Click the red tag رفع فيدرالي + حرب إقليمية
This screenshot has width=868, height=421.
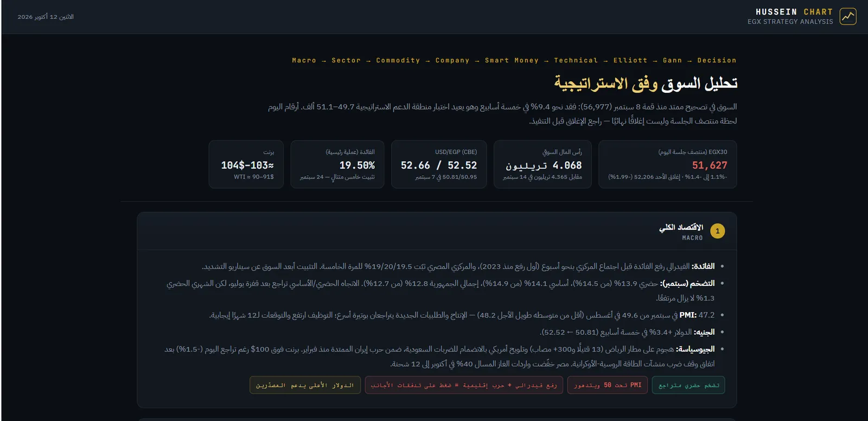[464, 385]
